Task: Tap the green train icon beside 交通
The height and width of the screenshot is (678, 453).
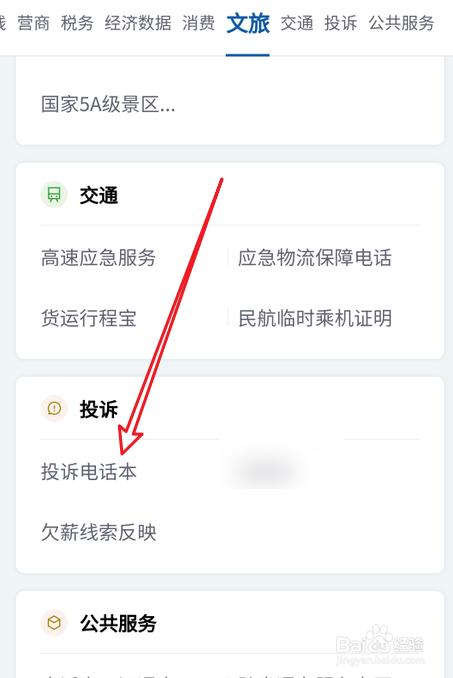Action: [x=54, y=195]
